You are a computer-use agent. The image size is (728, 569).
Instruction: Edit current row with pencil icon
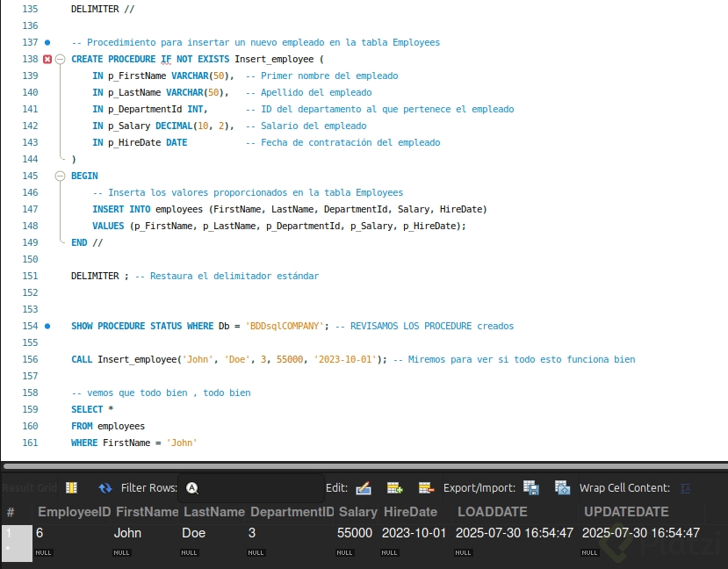point(364,488)
